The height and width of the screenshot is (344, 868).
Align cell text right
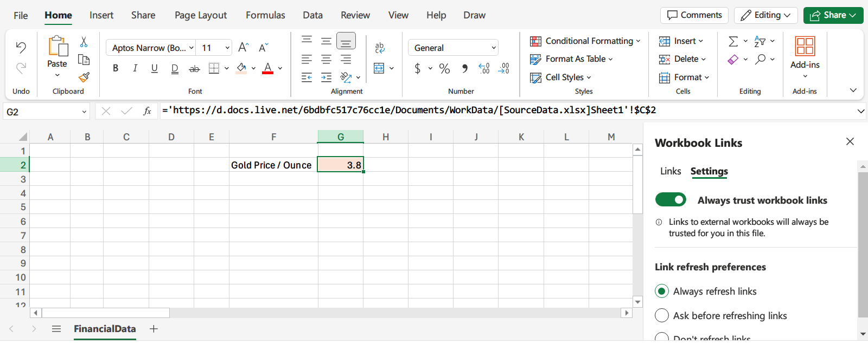pos(346,59)
